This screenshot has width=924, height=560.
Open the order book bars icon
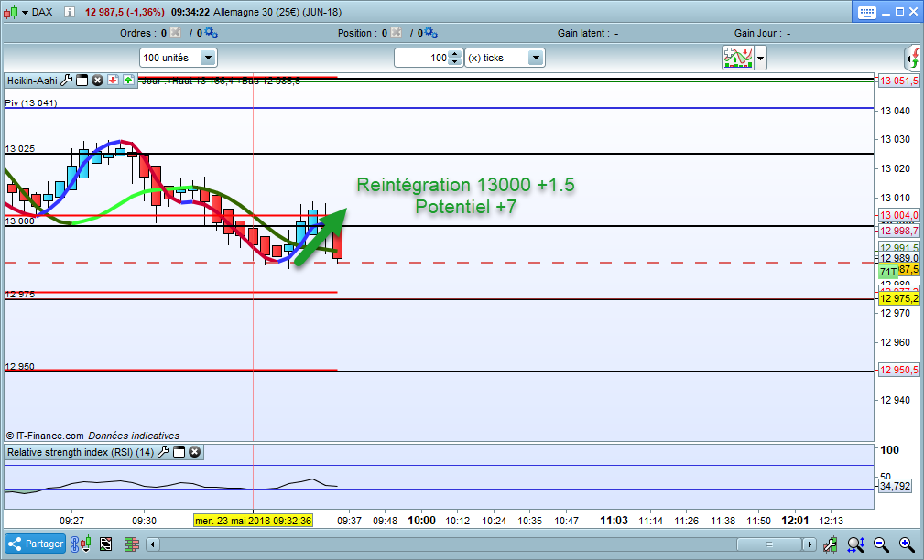131,544
